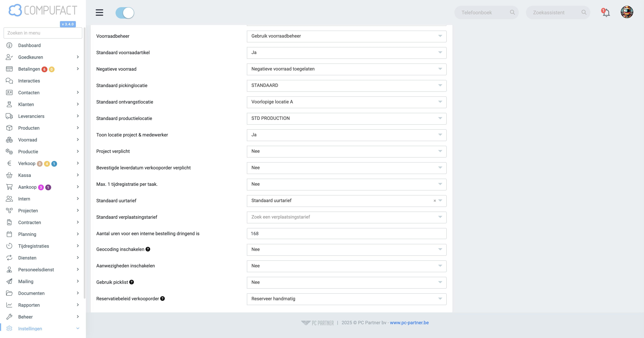This screenshot has width=644, height=338.
Task: Open the notifications bell
Action: 606,13
